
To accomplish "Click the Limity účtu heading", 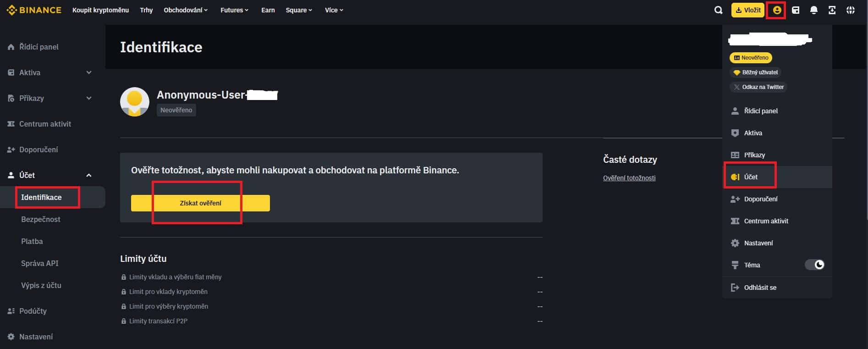I will click(143, 259).
